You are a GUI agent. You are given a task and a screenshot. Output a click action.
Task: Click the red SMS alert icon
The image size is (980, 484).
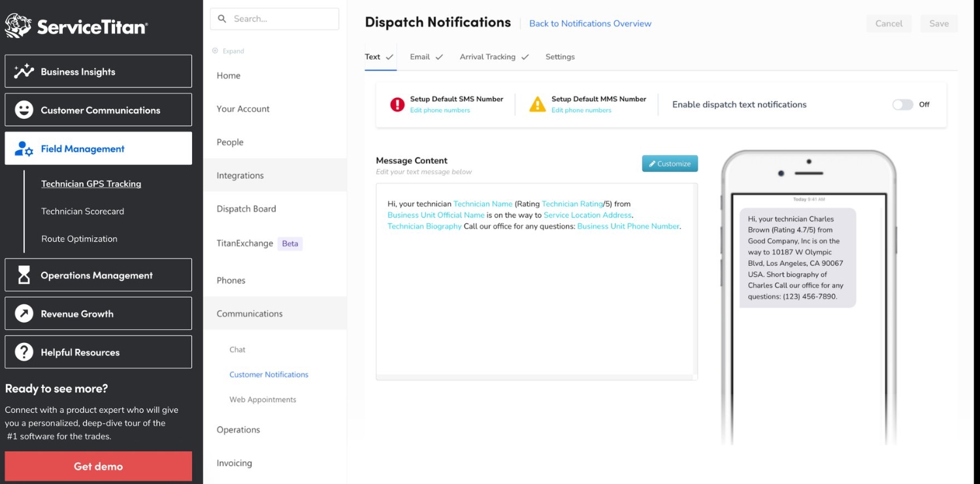(397, 105)
